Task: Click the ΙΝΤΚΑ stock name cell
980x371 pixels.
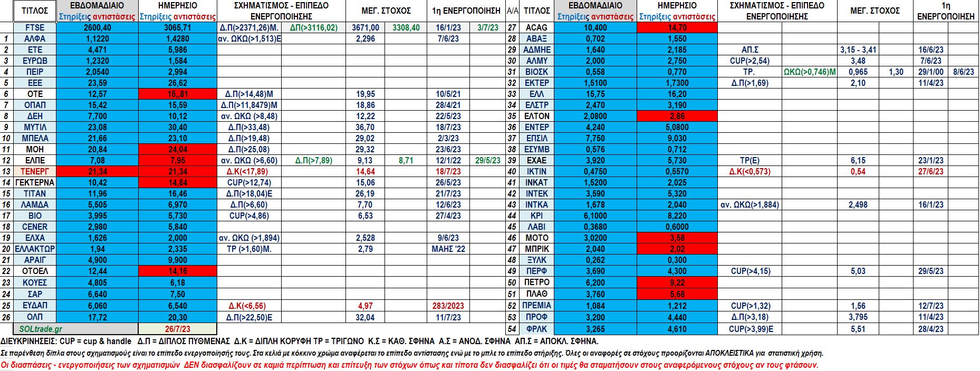Action: (x=536, y=204)
